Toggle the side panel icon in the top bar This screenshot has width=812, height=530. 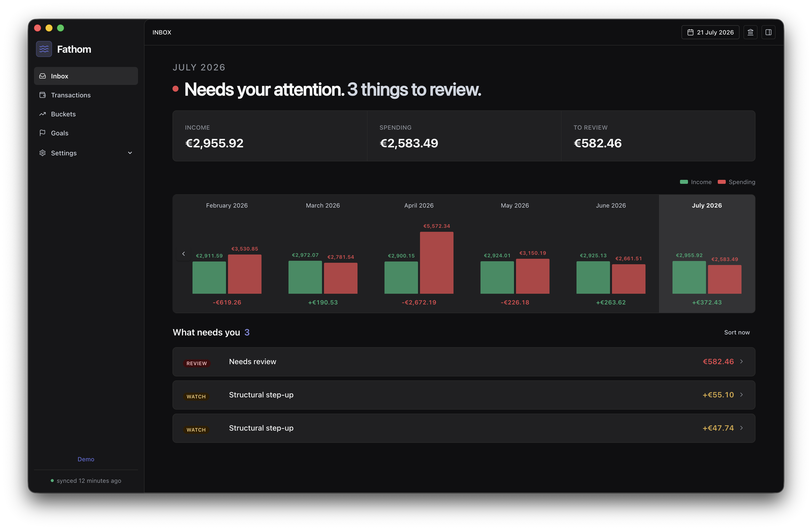point(768,32)
